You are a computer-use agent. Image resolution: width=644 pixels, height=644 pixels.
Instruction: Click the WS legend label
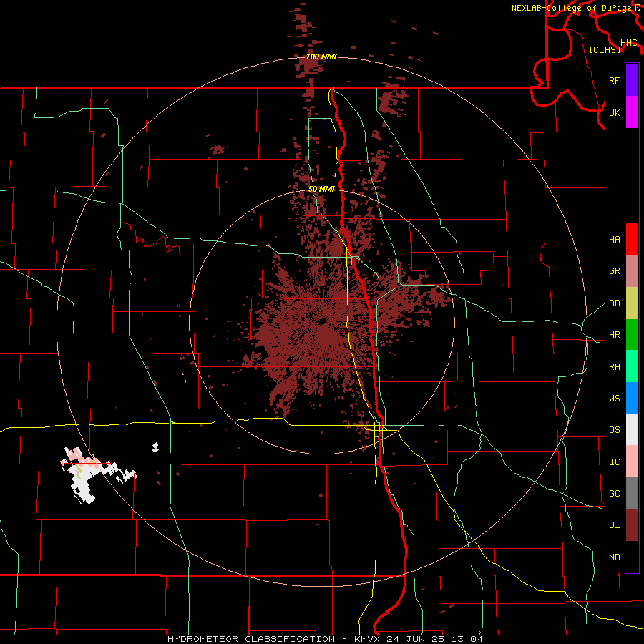pyautogui.click(x=614, y=399)
